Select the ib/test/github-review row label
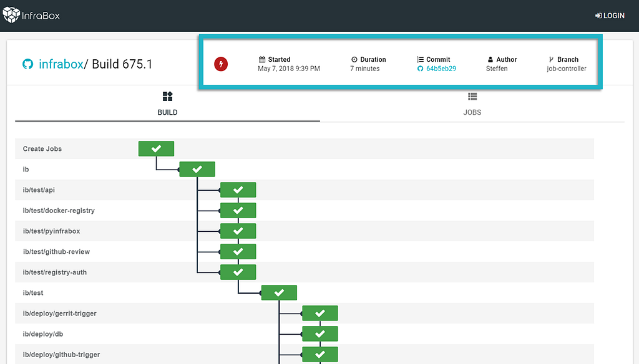The image size is (639, 364). tap(56, 252)
